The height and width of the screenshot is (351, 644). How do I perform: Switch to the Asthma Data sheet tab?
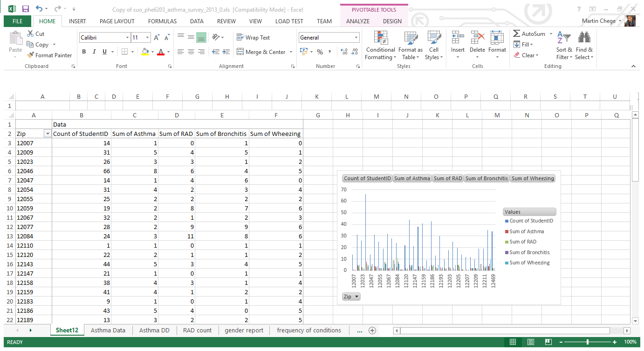pyautogui.click(x=108, y=330)
